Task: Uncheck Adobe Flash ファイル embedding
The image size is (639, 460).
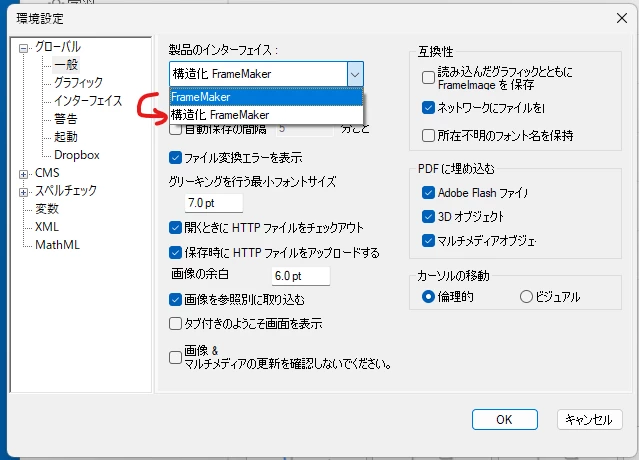Action: click(428, 192)
